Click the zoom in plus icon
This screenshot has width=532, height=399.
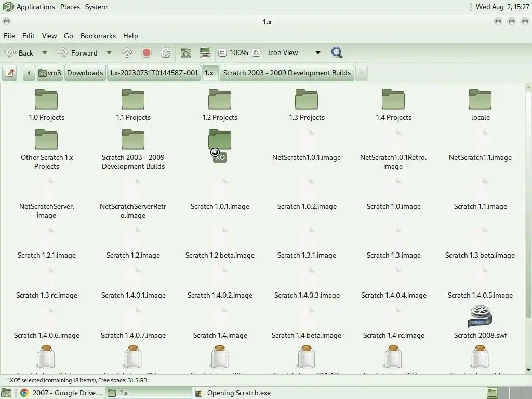click(x=256, y=52)
